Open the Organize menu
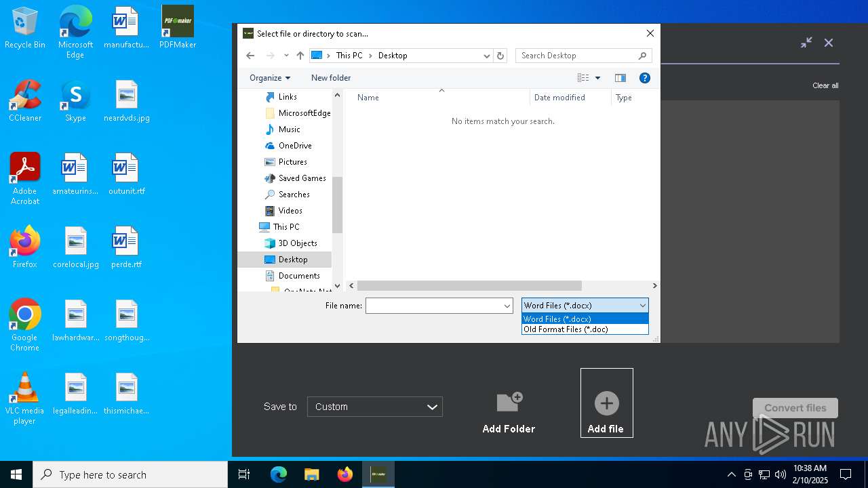Screen dimensions: 868x488 (x=270, y=78)
